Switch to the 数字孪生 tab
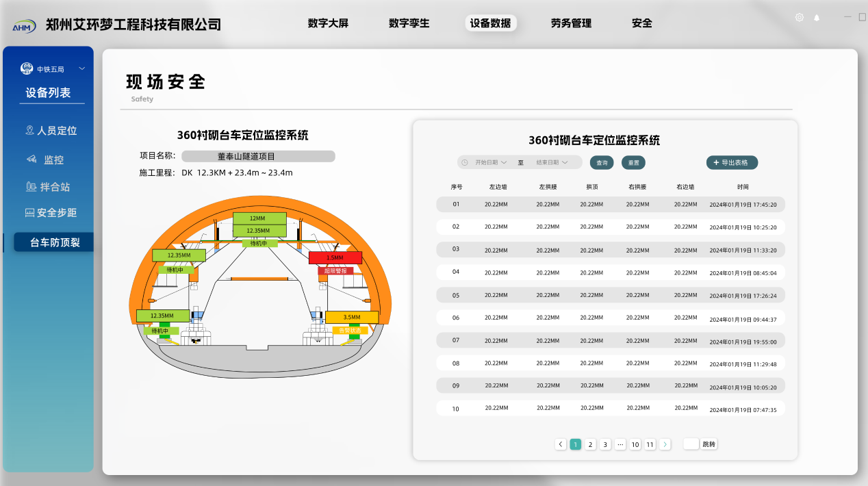 [409, 23]
